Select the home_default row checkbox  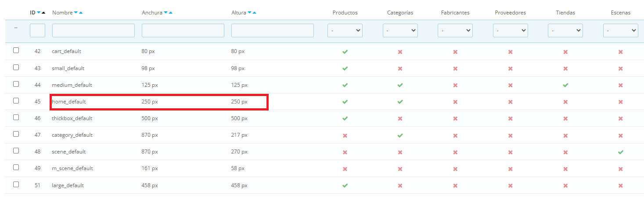pyautogui.click(x=16, y=100)
